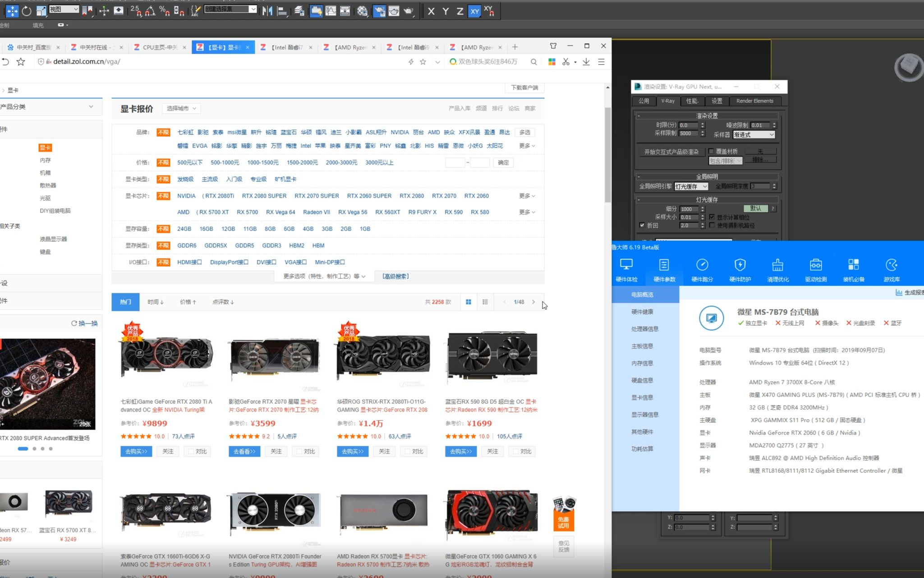Image resolution: width=924 pixels, height=578 pixels.
Task: Open the 采样器 sampler dropdown
Action: (754, 134)
